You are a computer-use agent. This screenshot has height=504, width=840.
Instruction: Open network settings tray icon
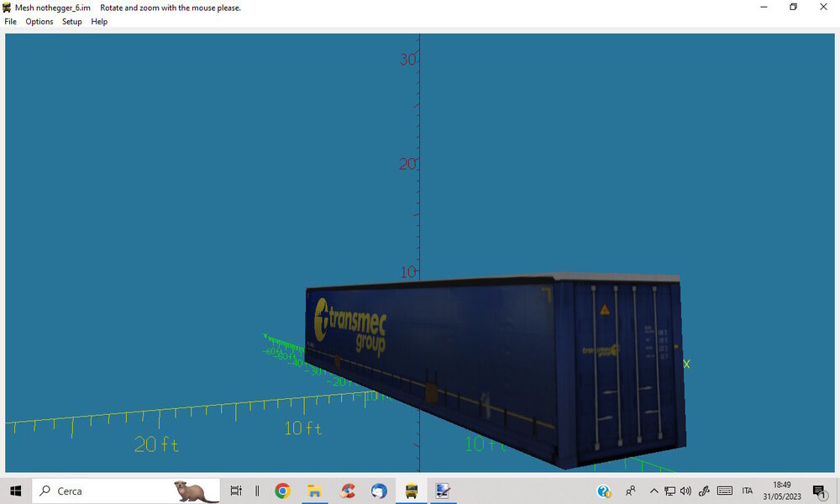click(669, 491)
